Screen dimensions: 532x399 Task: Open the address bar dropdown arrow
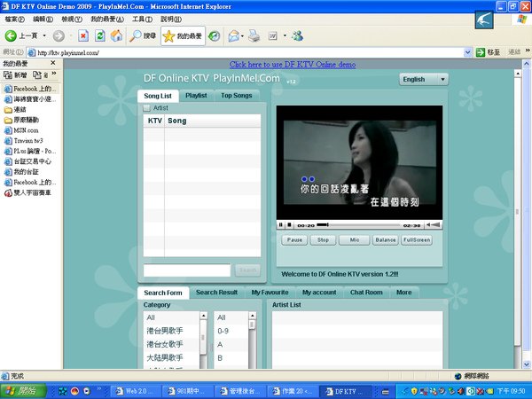[x=467, y=52]
